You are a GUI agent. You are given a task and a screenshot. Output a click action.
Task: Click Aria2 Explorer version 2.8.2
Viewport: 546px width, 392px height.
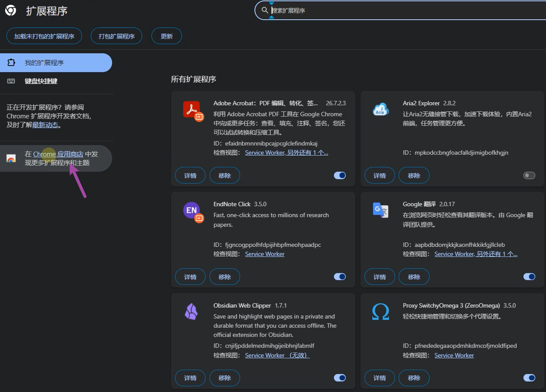click(x=449, y=103)
